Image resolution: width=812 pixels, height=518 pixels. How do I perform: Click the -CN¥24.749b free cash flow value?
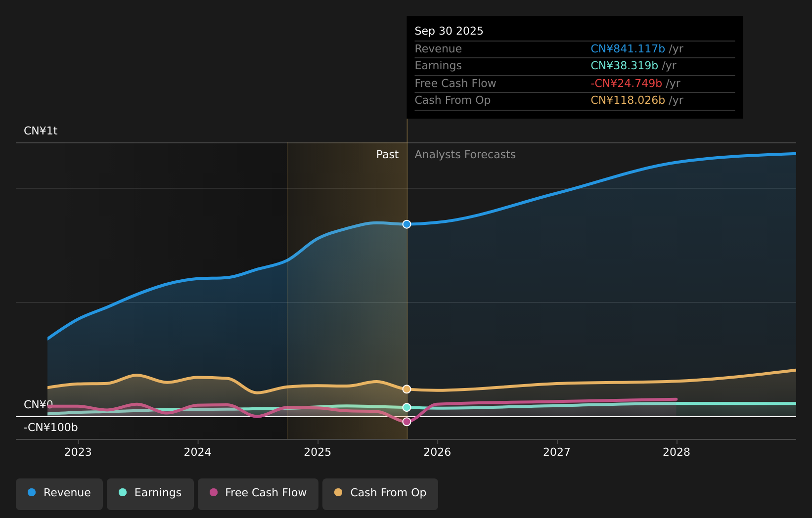point(626,84)
